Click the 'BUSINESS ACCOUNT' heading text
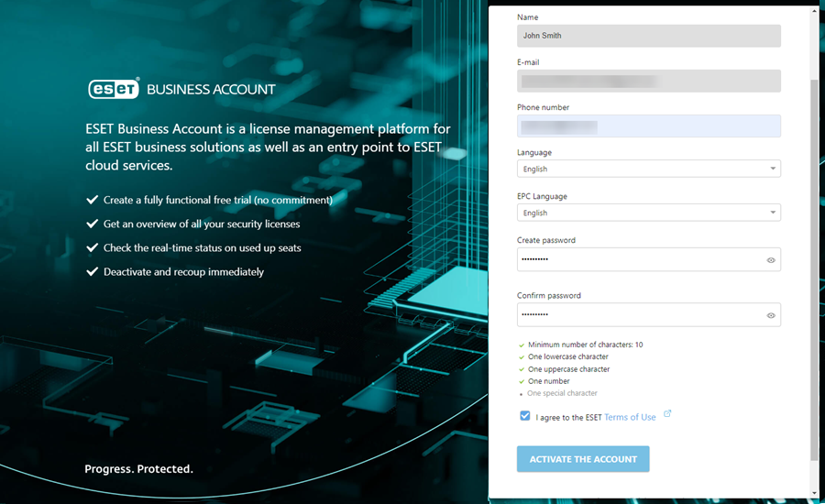This screenshot has width=825, height=504. coord(211,90)
